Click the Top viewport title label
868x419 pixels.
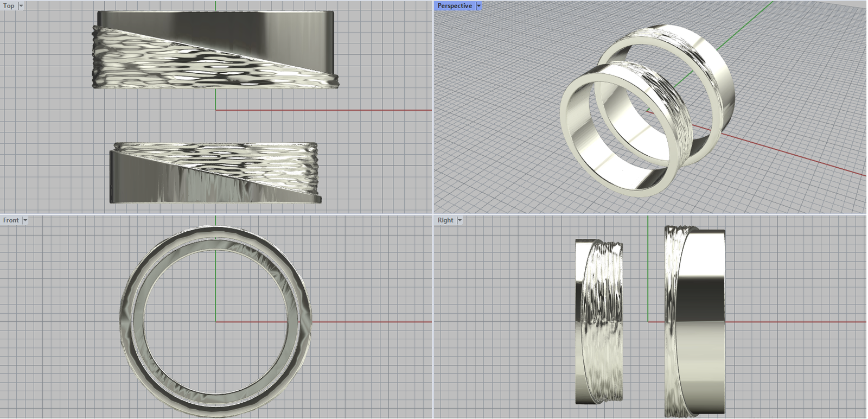(x=9, y=5)
